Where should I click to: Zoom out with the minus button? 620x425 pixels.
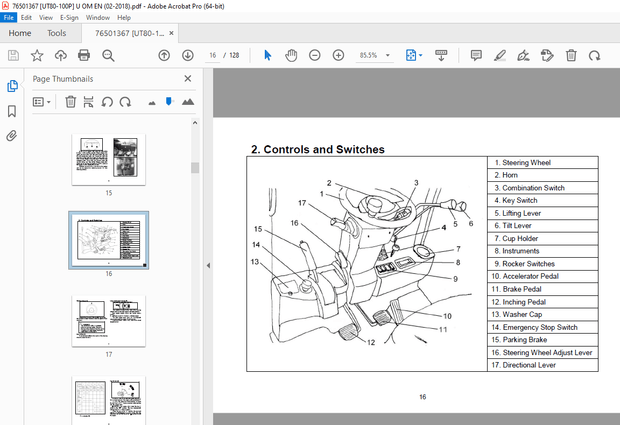314,55
